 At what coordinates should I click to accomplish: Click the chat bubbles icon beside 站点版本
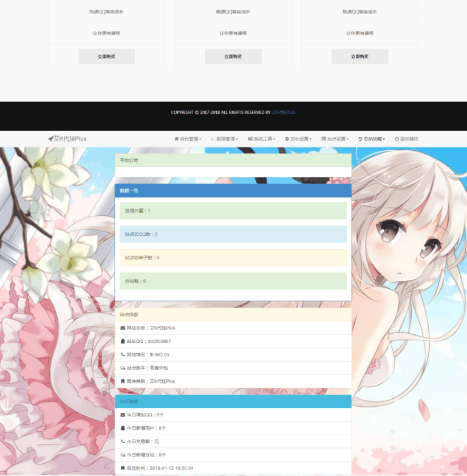[123, 368]
